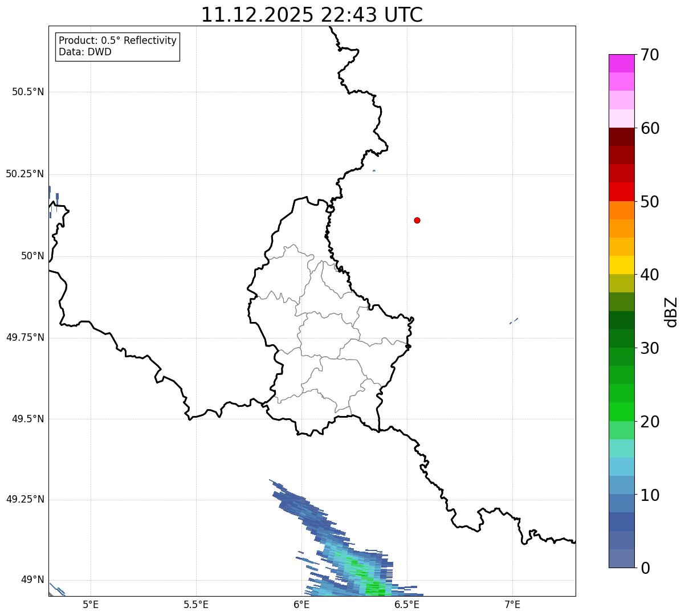Click the 50.25°N latitude label
Image resolution: width=685 pixels, height=616 pixels.
click(25, 174)
